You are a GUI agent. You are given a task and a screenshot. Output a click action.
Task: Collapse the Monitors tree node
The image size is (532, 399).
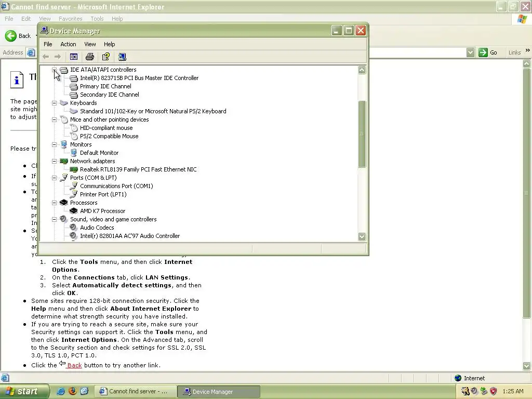pos(54,144)
